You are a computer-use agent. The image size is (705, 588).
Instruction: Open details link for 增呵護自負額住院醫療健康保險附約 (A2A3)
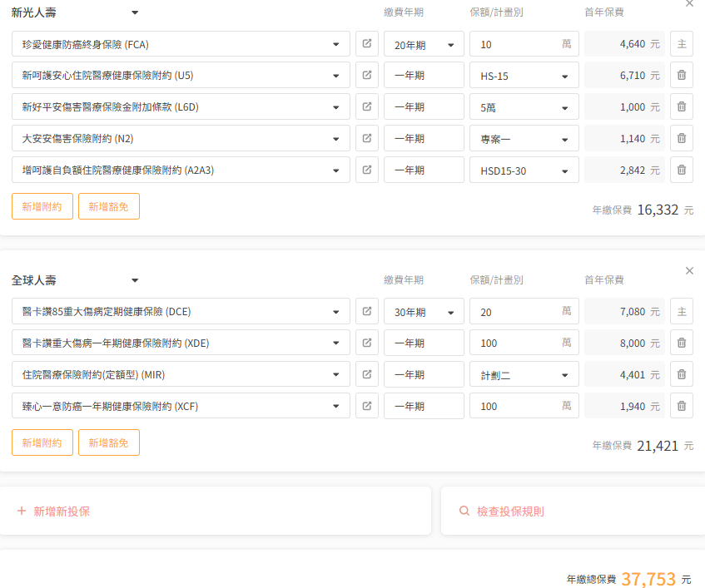pos(367,170)
